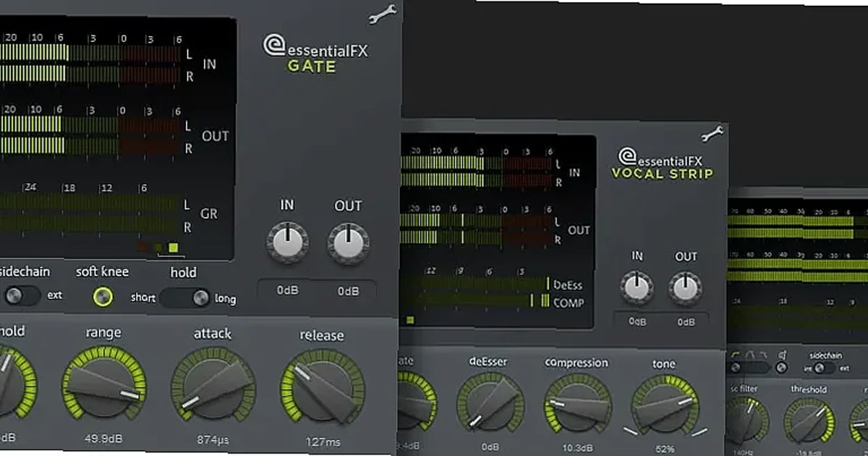Click the 0dB IN readout on Gate
The width and height of the screenshot is (868, 456).
286,290
